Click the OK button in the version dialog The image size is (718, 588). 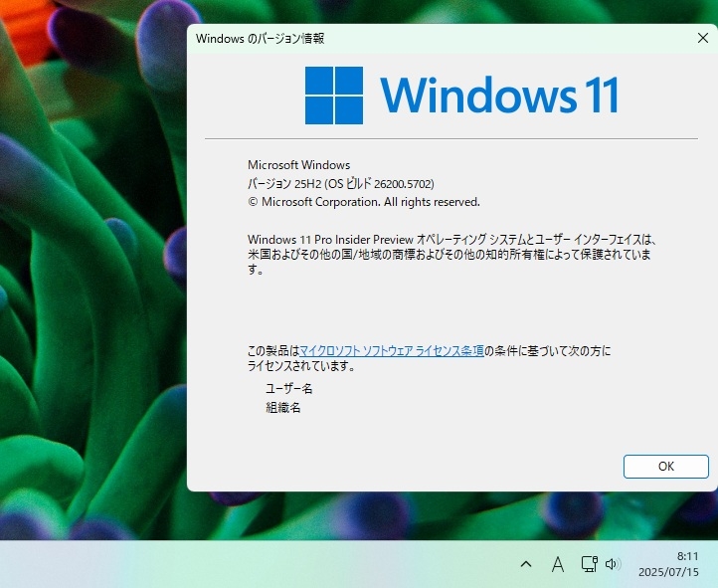click(x=666, y=467)
